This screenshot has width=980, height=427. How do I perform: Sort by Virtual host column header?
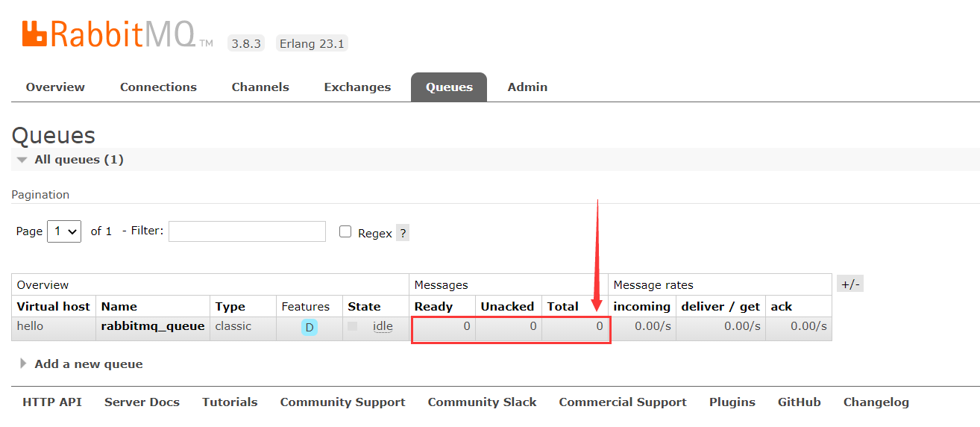coord(53,307)
